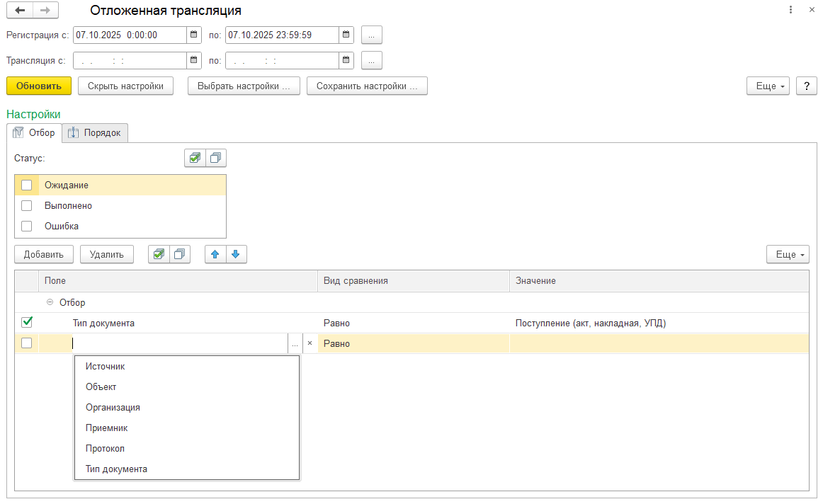Enable the Ошибка status checkbox
The width and height of the screenshot is (823, 504).
pos(27,227)
